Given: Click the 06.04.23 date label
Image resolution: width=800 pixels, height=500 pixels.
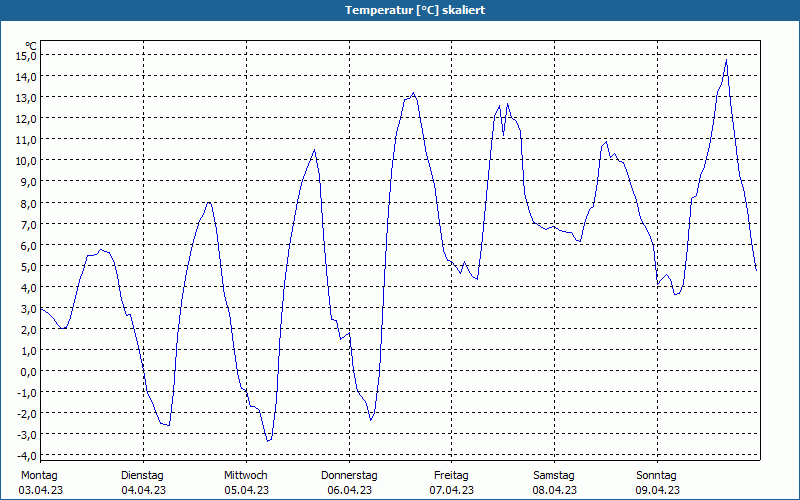Looking at the screenshot, I should pyautogui.click(x=349, y=490).
